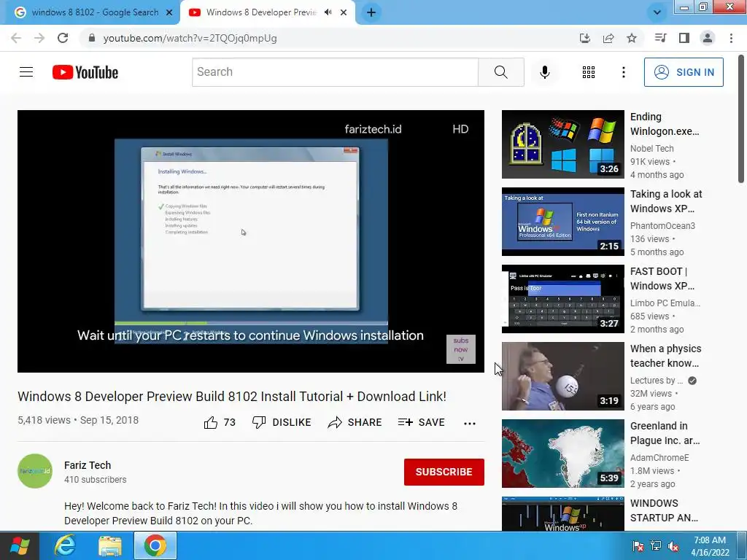This screenshot has width=747, height=560.
Task: Click the subs now watermark in video
Action: [x=461, y=349]
